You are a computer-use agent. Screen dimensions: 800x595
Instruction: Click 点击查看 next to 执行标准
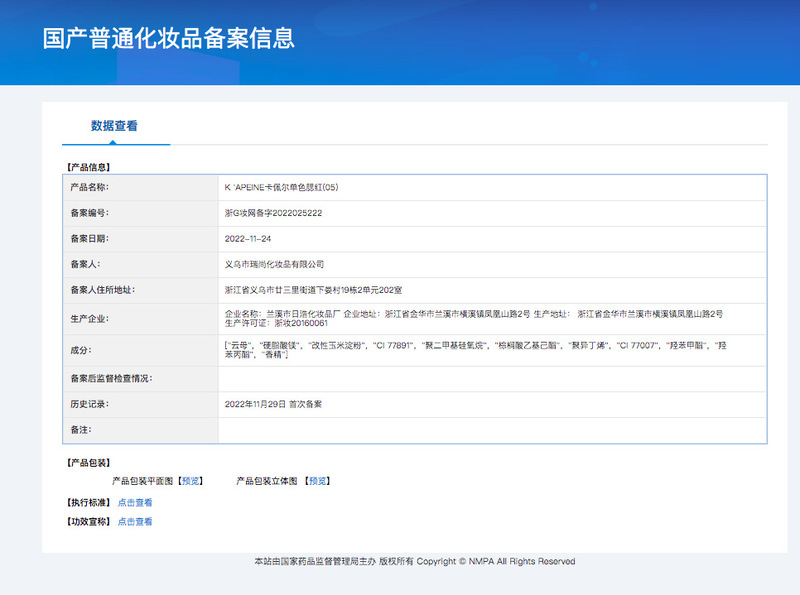(x=135, y=502)
